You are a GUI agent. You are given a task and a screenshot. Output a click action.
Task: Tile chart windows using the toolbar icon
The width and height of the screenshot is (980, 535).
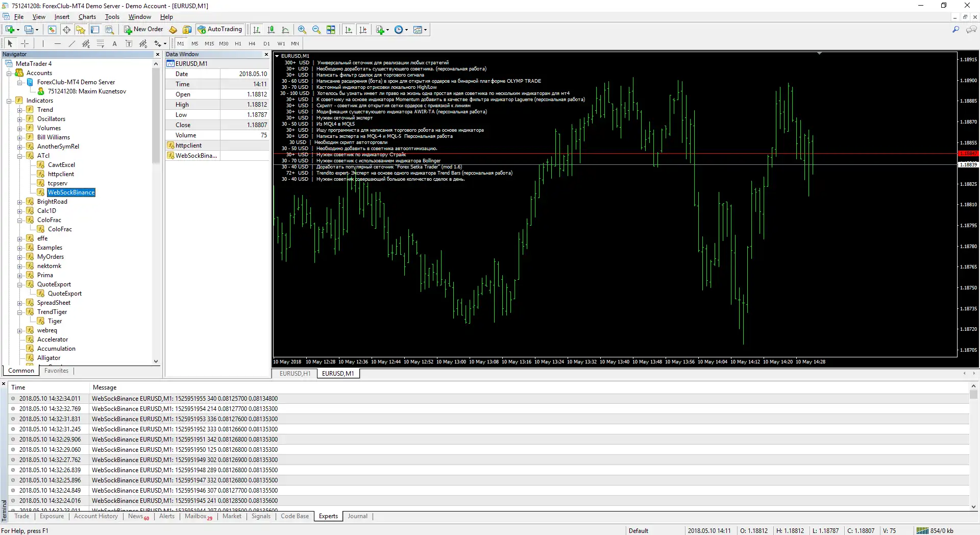pos(331,30)
